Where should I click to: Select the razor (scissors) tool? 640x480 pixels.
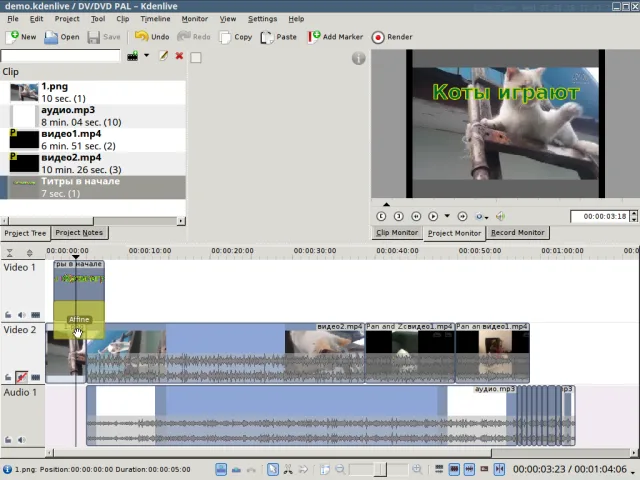coord(288,469)
